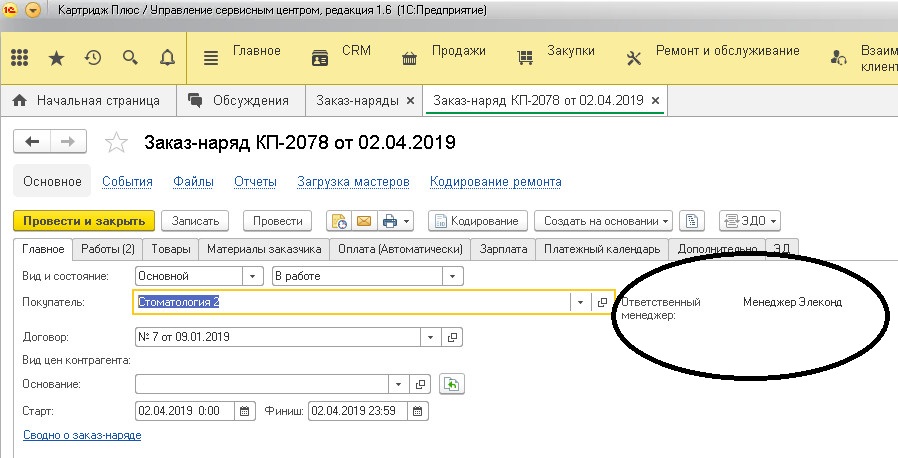Open the Сводно о заказ-наряде link

point(82,435)
